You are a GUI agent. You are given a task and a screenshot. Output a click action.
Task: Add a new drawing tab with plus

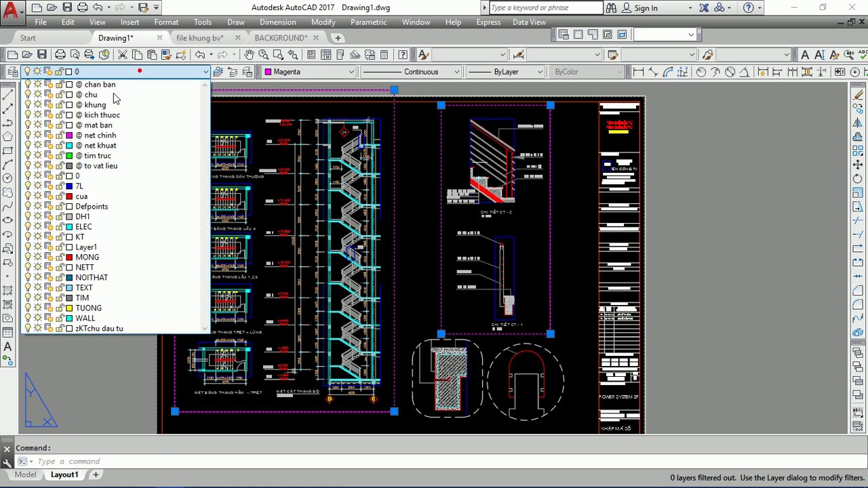338,38
